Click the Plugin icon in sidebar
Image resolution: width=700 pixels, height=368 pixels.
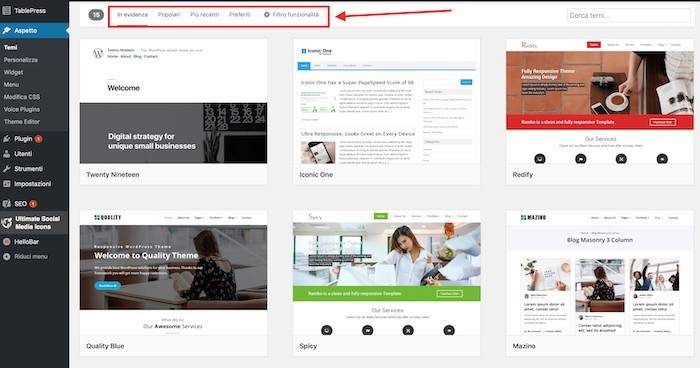[7, 139]
